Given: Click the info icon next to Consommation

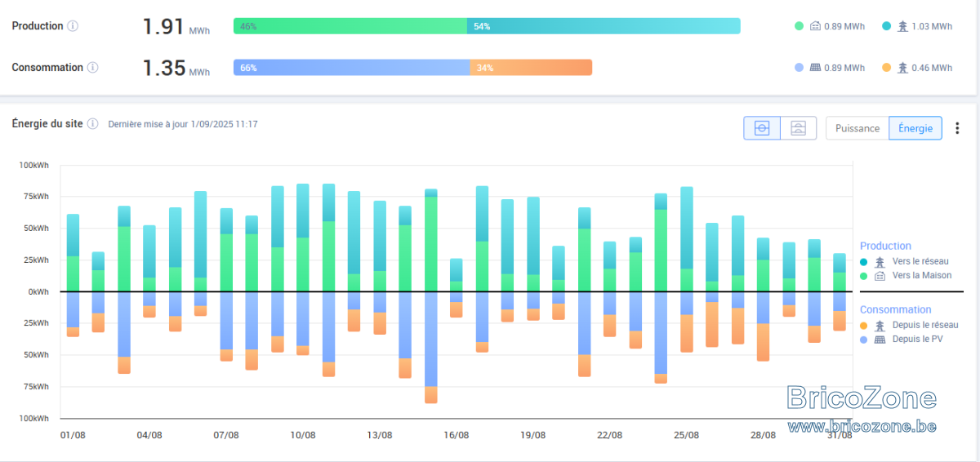Looking at the screenshot, I should point(92,68).
